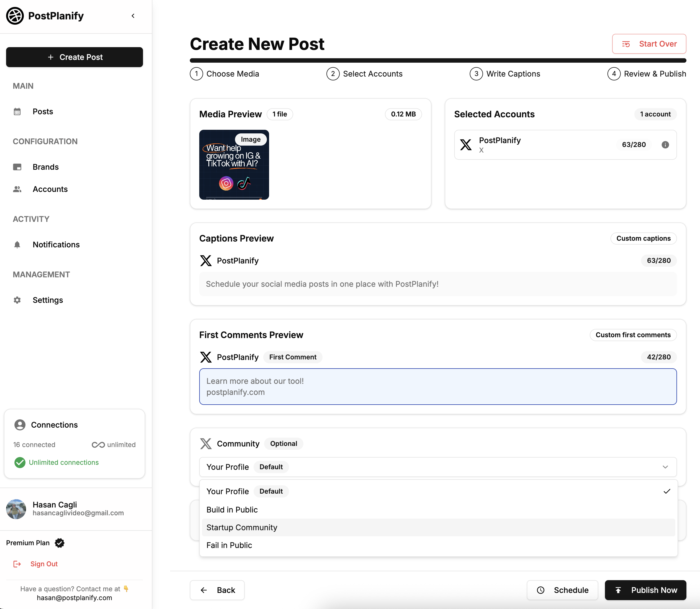Click hasan@postplanify.com contact email
Image resolution: width=700 pixels, height=609 pixels.
(74, 598)
